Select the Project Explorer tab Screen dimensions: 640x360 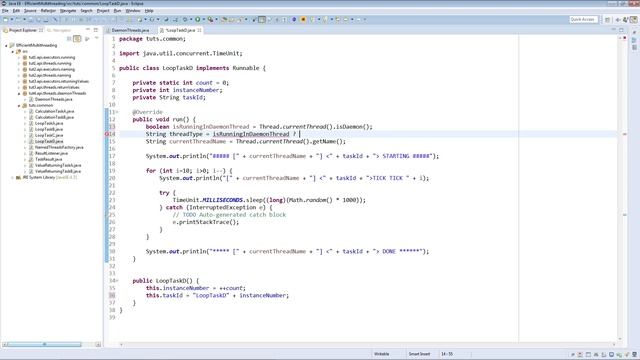pos(23,30)
